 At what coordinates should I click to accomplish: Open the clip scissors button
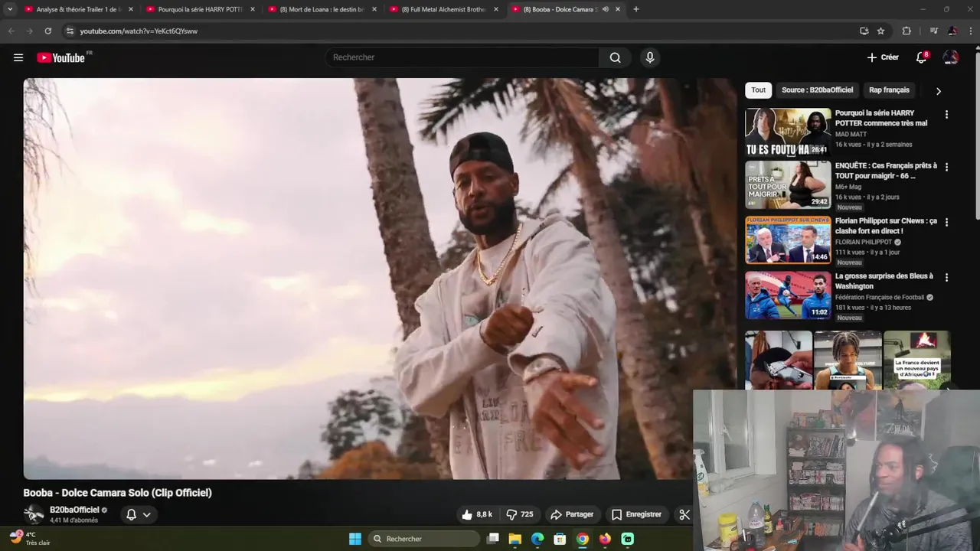684,514
